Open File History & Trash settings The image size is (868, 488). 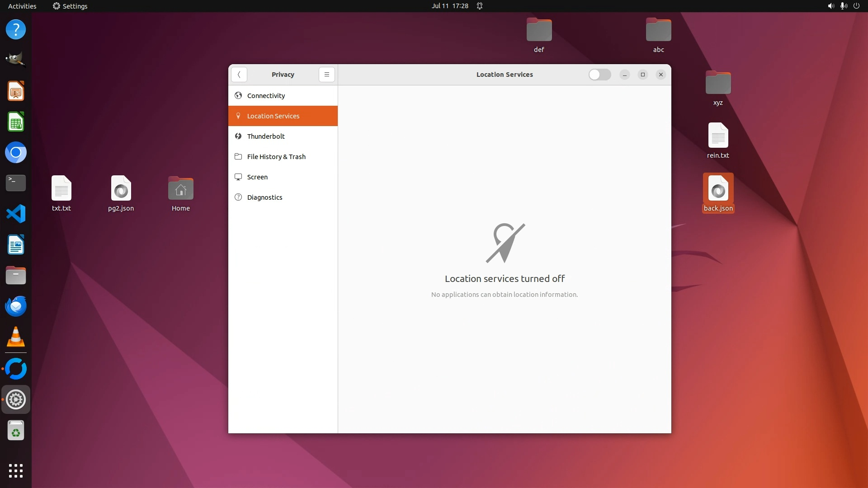coord(276,157)
